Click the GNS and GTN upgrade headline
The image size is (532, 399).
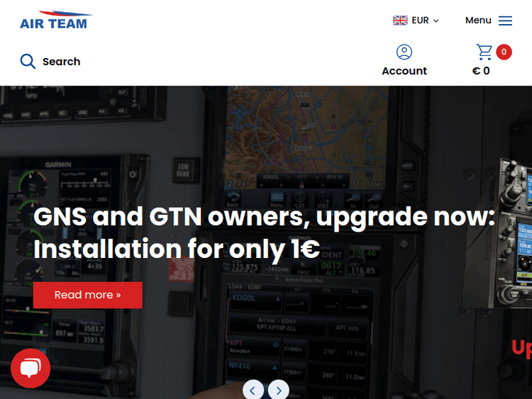264,232
